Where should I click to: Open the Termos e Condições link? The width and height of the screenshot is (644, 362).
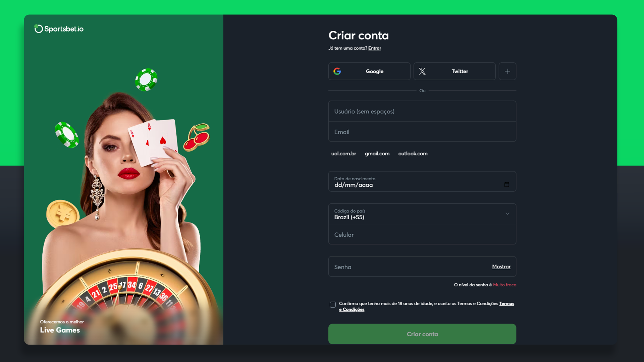(x=426, y=306)
